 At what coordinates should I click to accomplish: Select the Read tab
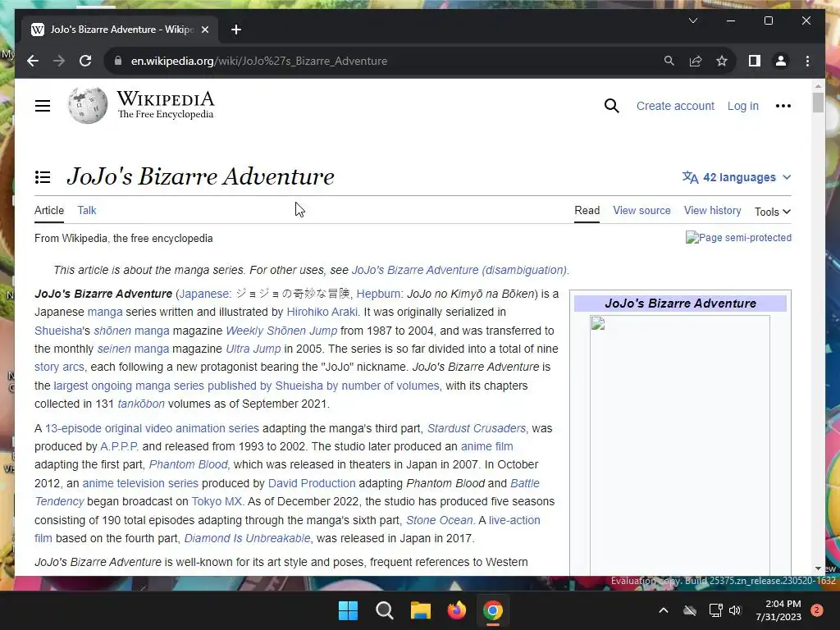click(x=587, y=211)
